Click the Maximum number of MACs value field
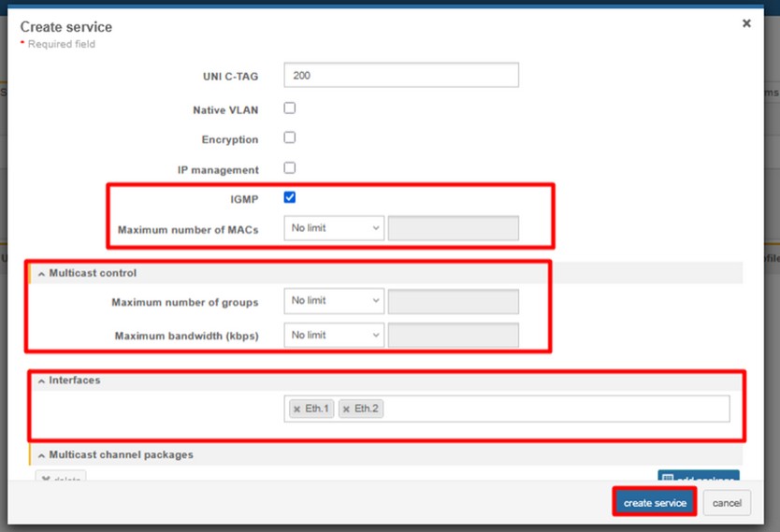780x532 pixels. coord(453,228)
